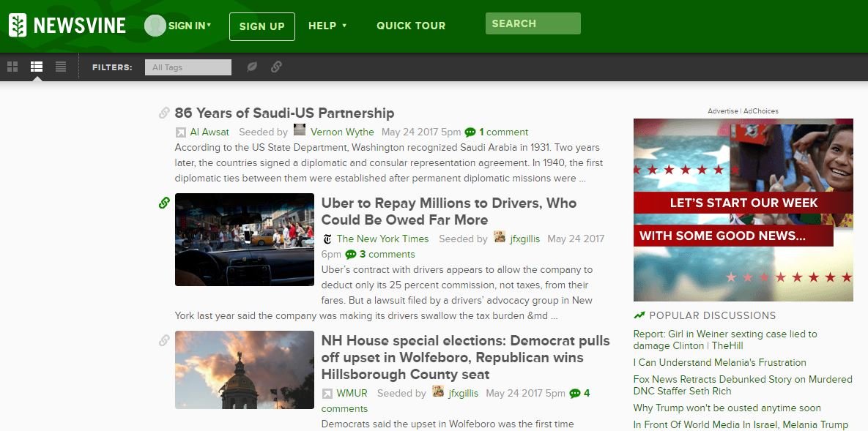Click the AdChoices link
868x431 pixels.
click(x=760, y=111)
